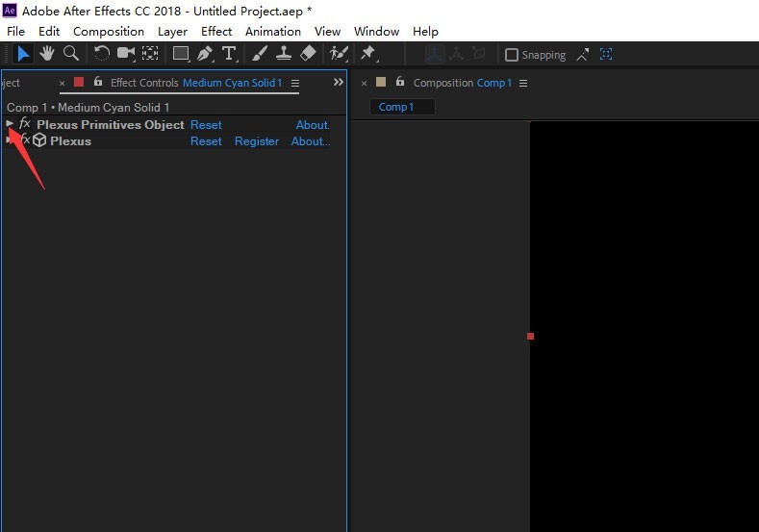Open the Animation menu

point(273,31)
